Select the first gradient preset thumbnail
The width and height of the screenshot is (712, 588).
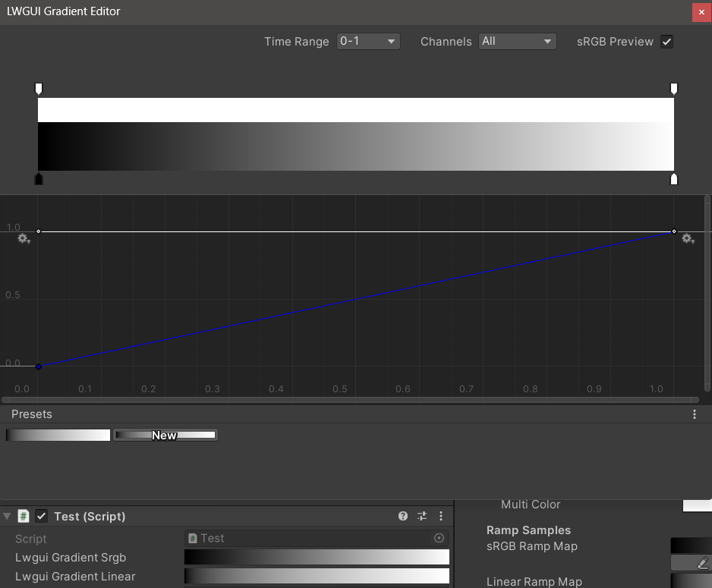(58, 435)
